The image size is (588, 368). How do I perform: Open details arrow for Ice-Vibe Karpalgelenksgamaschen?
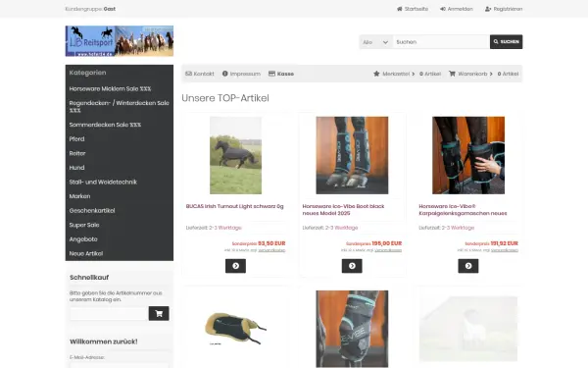(x=468, y=266)
